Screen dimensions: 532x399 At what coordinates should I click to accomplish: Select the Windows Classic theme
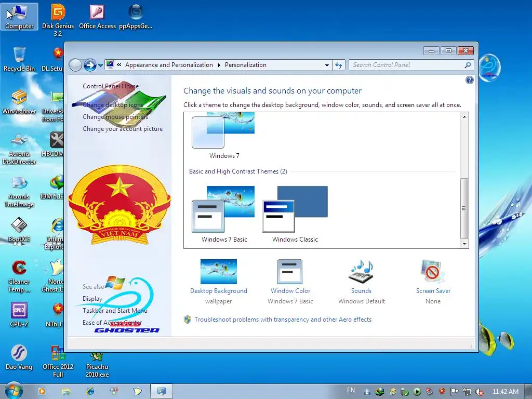295,214
